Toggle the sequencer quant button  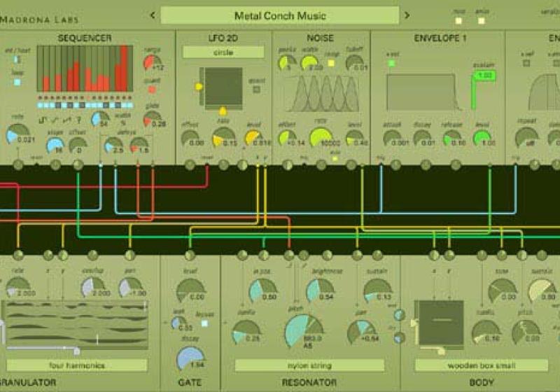click(152, 90)
